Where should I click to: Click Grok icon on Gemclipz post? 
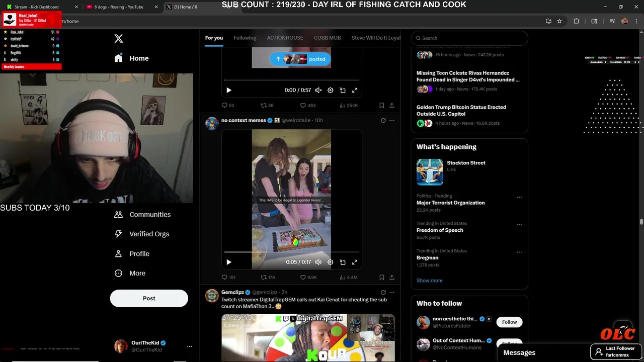(383, 293)
